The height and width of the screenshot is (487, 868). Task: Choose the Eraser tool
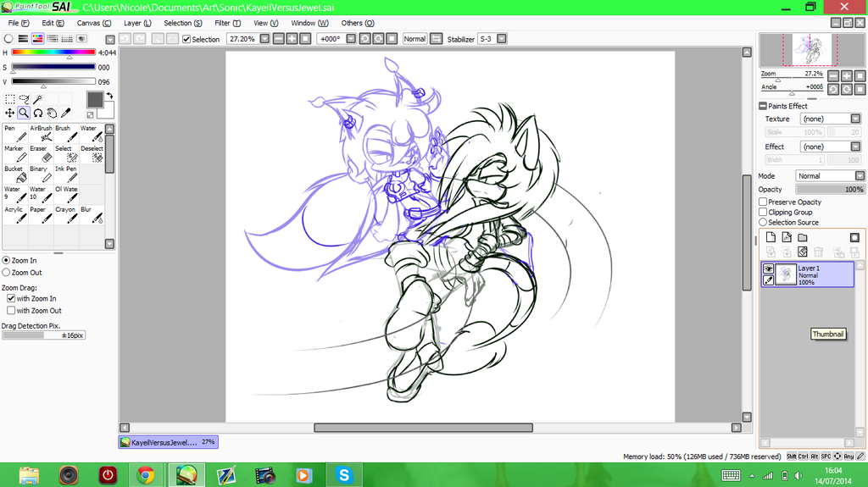tap(41, 154)
